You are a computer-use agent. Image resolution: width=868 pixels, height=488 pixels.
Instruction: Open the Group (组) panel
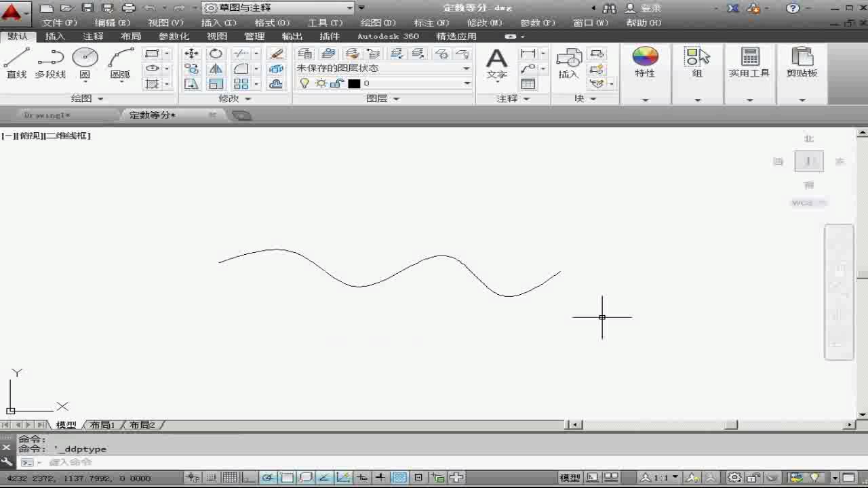[x=697, y=63]
